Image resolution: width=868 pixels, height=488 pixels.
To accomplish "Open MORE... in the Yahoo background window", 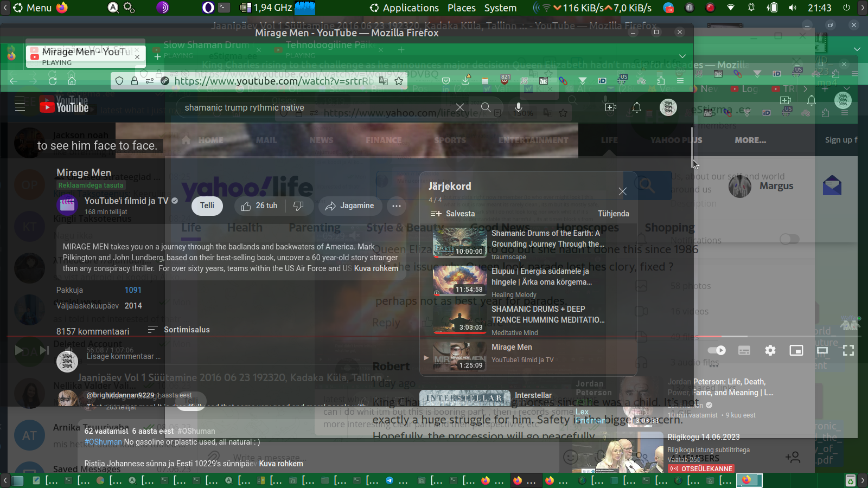I will [x=750, y=140].
